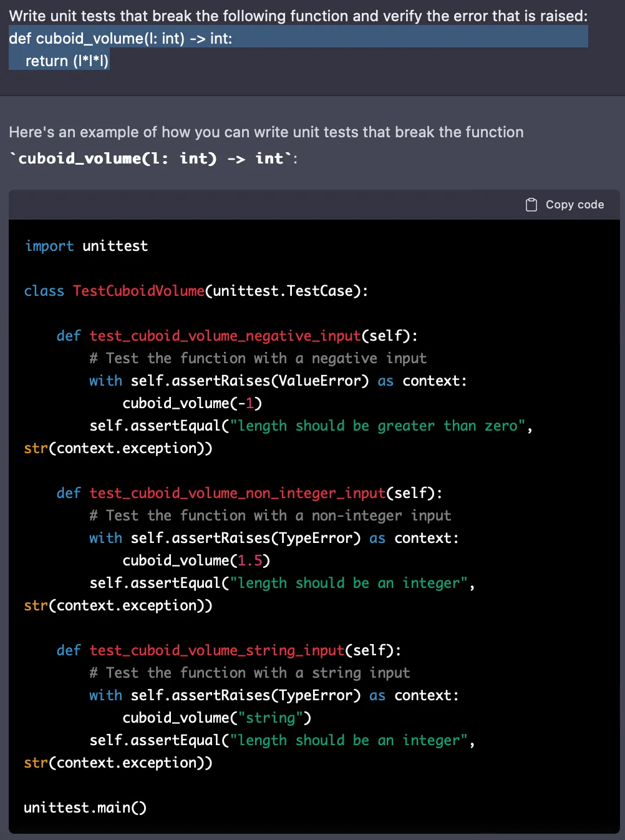Click the inline code `cuboid_volume(l: int) -> int`
This screenshot has width=625, height=840.
click(152, 158)
